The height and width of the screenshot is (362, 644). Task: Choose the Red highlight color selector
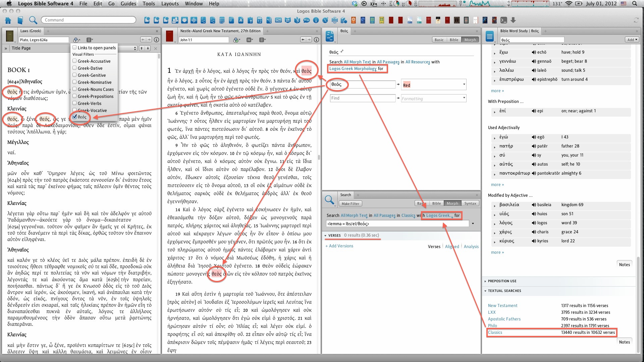(x=434, y=85)
